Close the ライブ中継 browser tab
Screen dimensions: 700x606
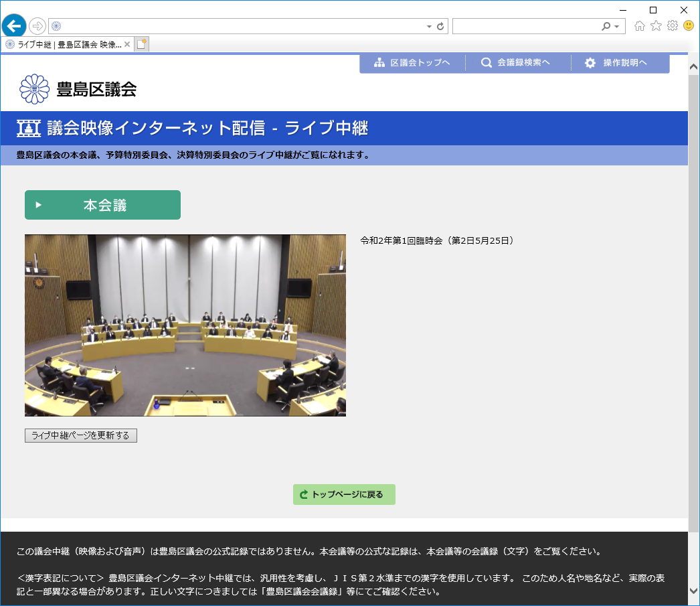coord(127,44)
